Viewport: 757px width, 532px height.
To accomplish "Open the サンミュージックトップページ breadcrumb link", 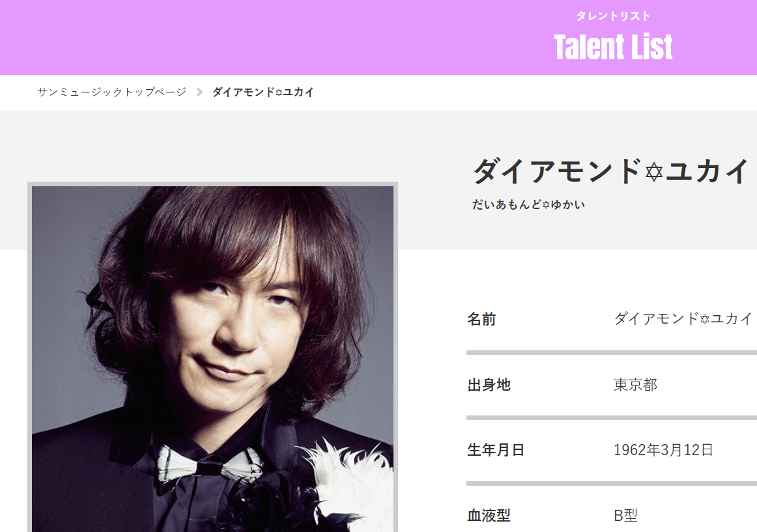I will coord(111,92).
